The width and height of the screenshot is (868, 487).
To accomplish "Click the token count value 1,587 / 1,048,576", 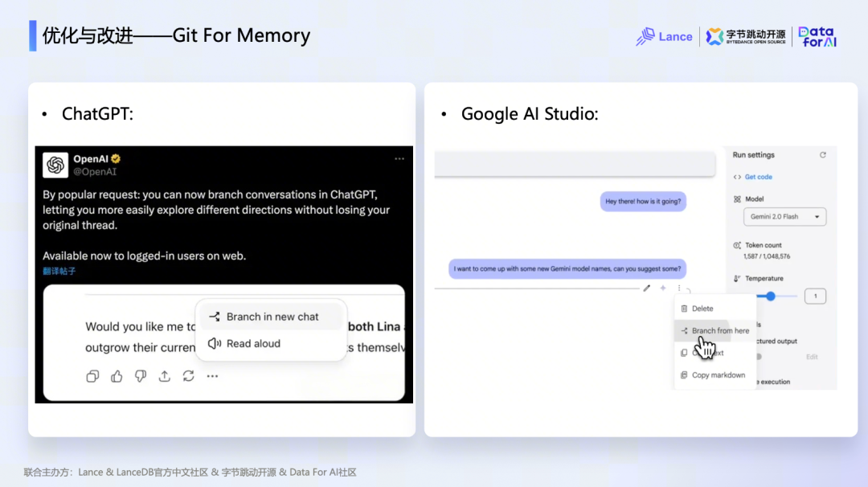I will click(767, 256).
